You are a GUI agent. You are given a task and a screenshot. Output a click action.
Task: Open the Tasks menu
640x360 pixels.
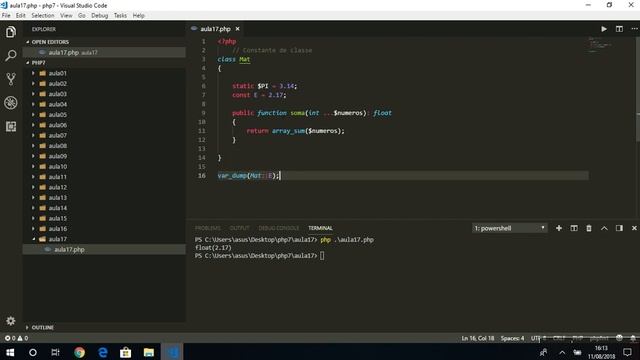[x=120, y=16]
